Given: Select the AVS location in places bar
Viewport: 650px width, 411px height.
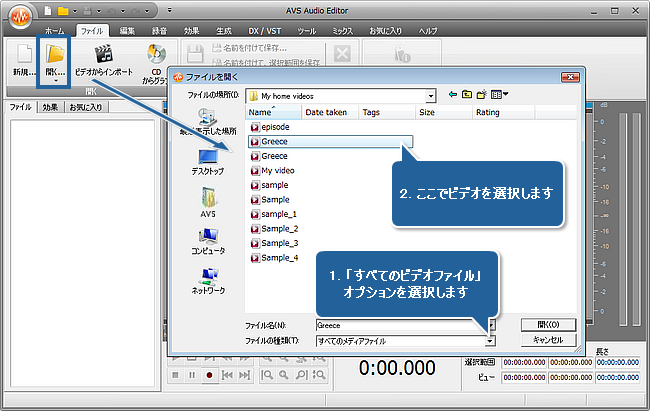Looking at the screenshot, I should click(x=208, y=202).
